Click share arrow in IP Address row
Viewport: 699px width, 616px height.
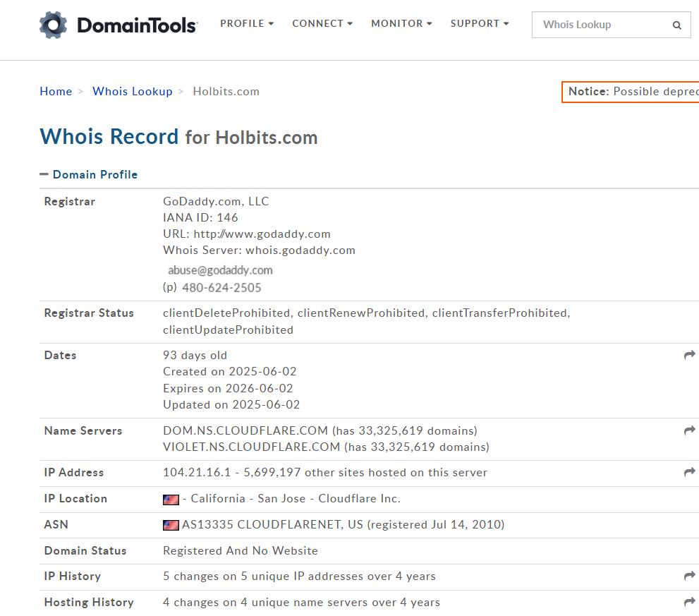(x=690, y=472)
